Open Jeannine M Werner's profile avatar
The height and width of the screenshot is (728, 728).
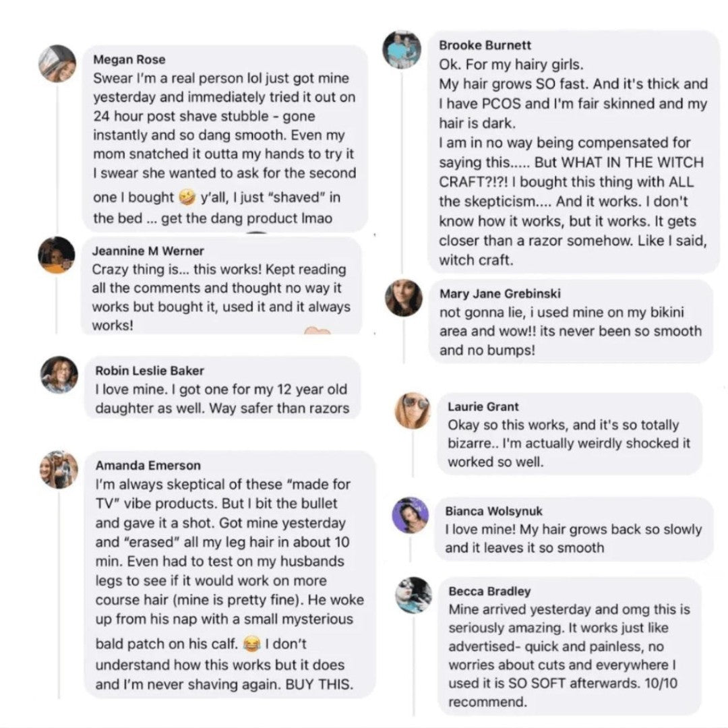point(57,255)
